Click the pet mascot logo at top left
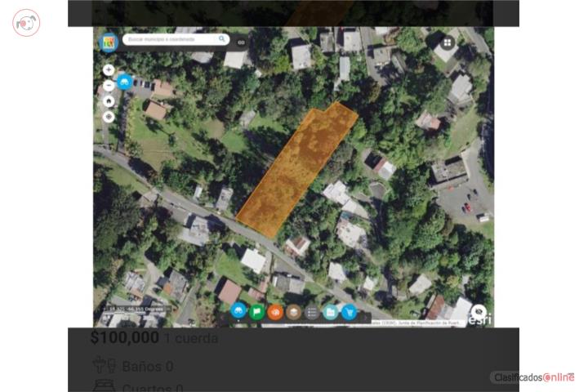The width and height of the screenshot is (588, 392). [26, 23]
